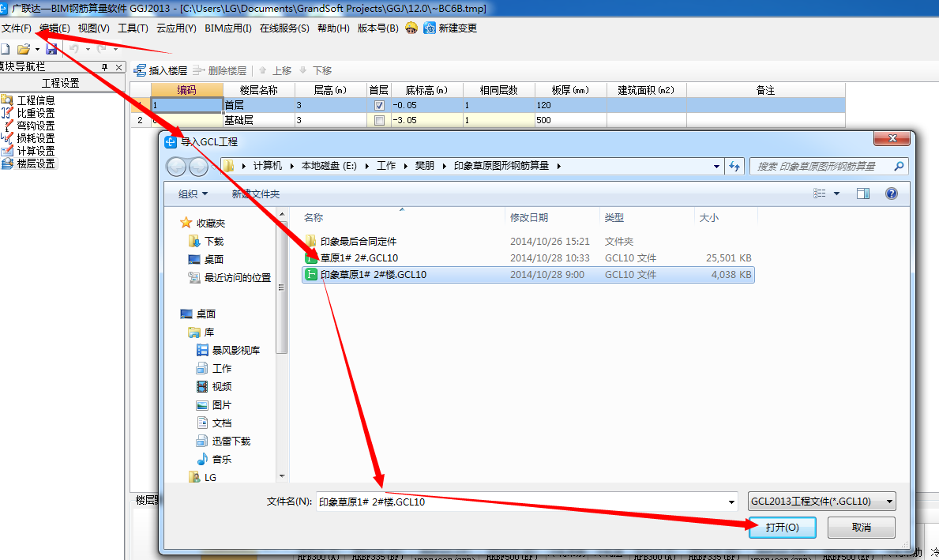Click the 插入楼层 insert floor icon
Screen dimensions: 939x560
(140, 70)
